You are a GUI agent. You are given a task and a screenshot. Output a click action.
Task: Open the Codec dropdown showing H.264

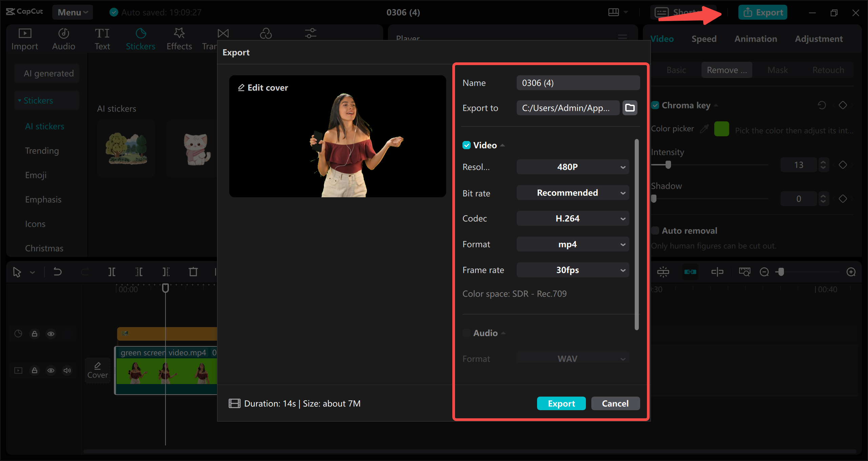click(572, 218)
